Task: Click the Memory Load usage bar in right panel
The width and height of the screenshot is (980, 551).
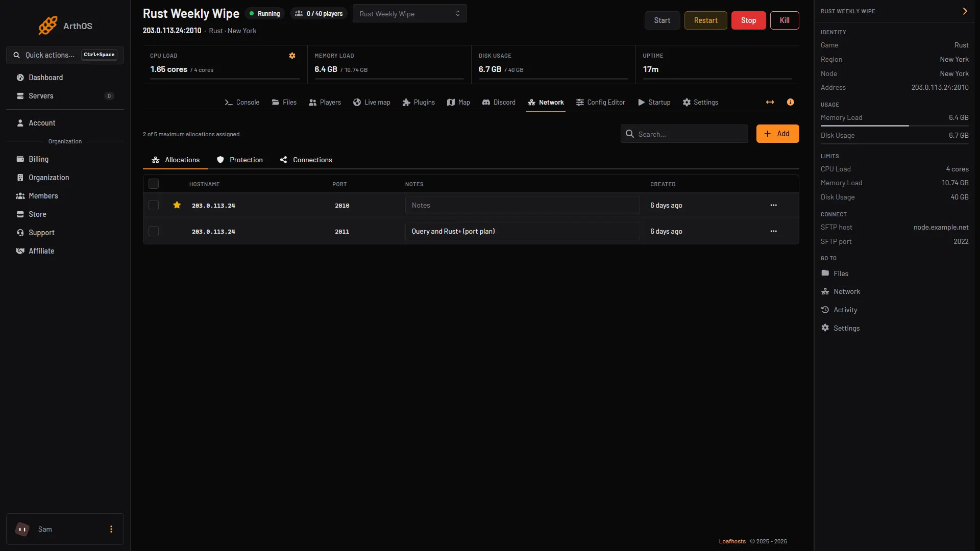Action: pyautogui.click(x=894, y=126)
